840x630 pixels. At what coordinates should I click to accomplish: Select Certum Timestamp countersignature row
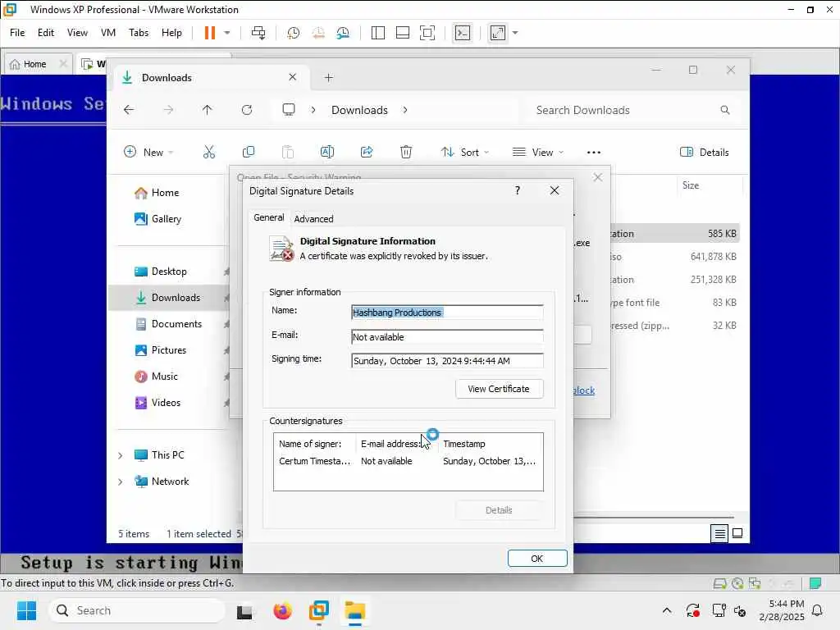(409, 461)
